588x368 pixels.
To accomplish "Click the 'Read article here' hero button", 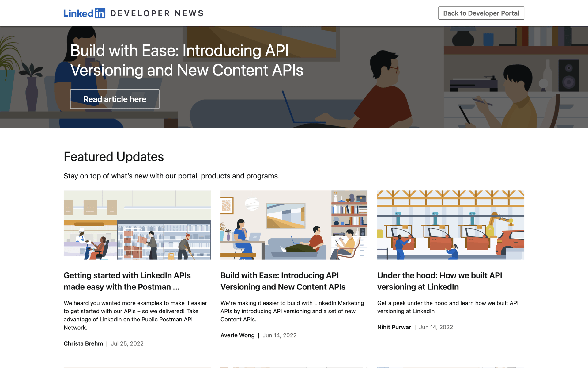I will click(x=115, y=99).
